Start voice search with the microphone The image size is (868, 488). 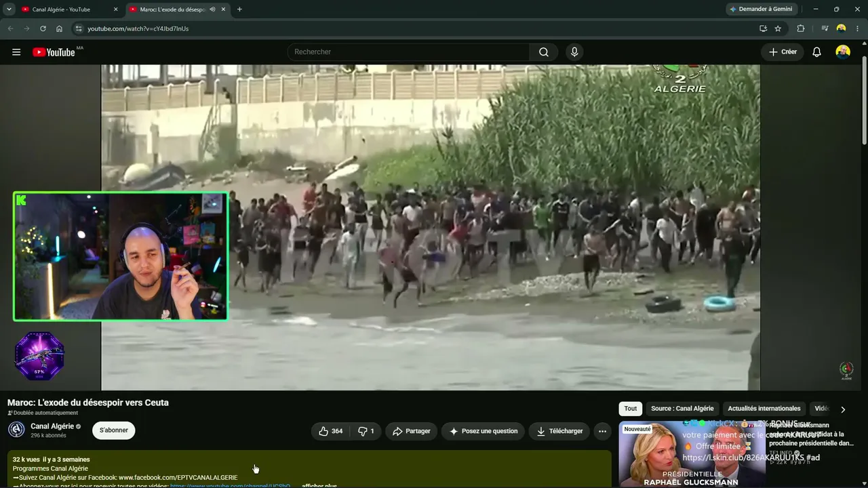point(574,52)
